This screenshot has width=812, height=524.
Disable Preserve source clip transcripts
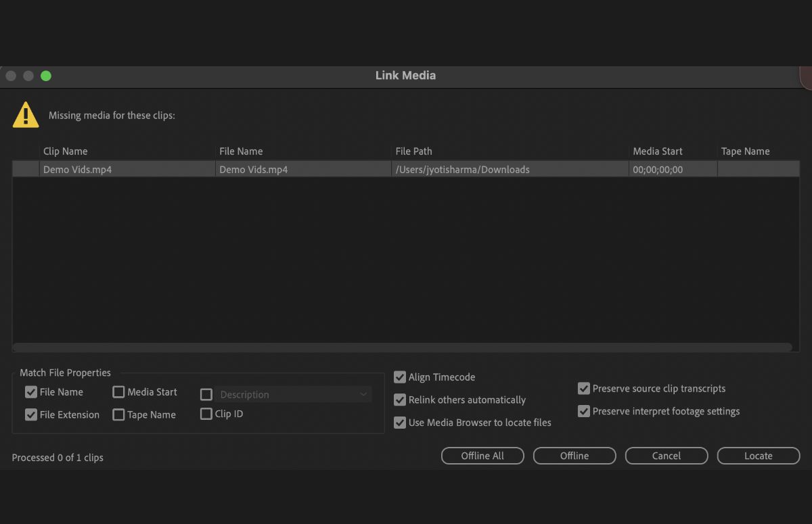pos(584,388)
